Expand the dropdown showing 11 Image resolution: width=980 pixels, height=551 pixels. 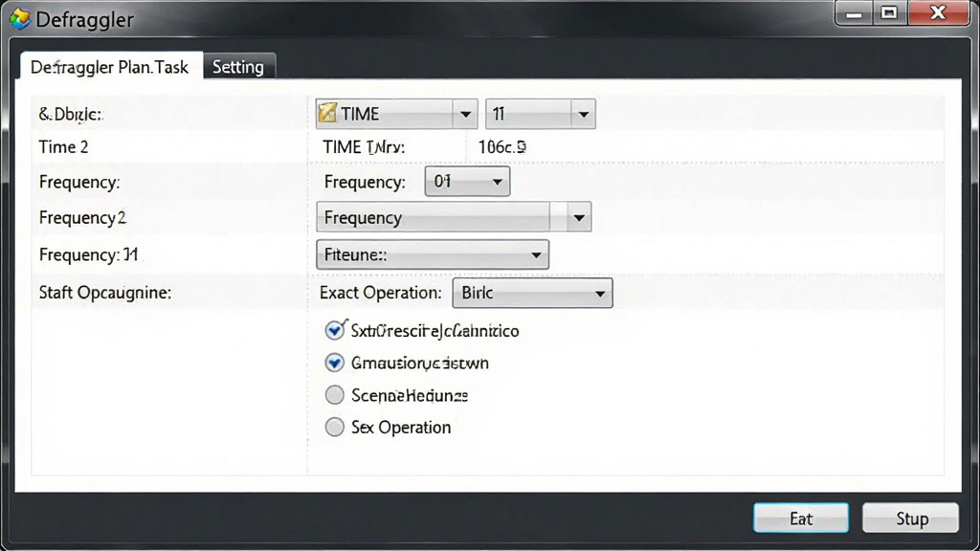click(540, 114)
